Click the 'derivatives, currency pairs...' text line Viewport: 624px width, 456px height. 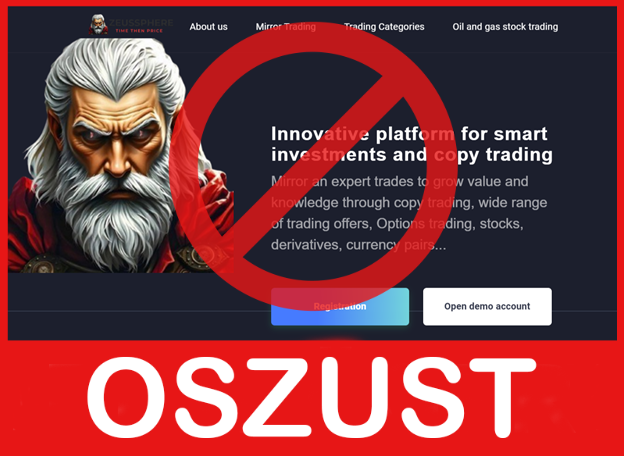pos(359,245)
